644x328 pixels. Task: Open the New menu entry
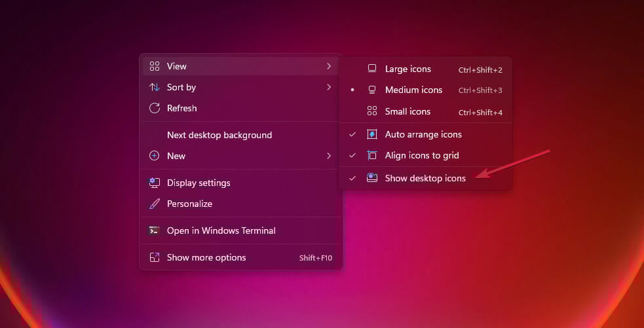[x=240, y=156]
